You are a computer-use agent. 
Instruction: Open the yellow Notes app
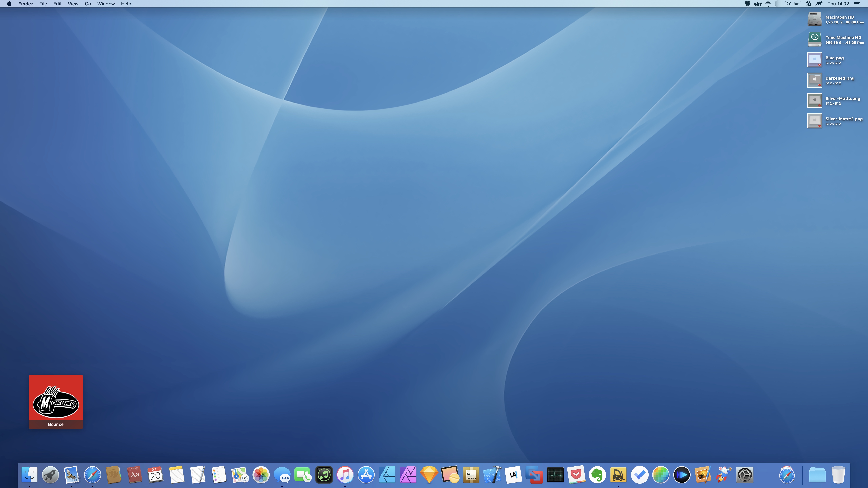tap(176, 475)
